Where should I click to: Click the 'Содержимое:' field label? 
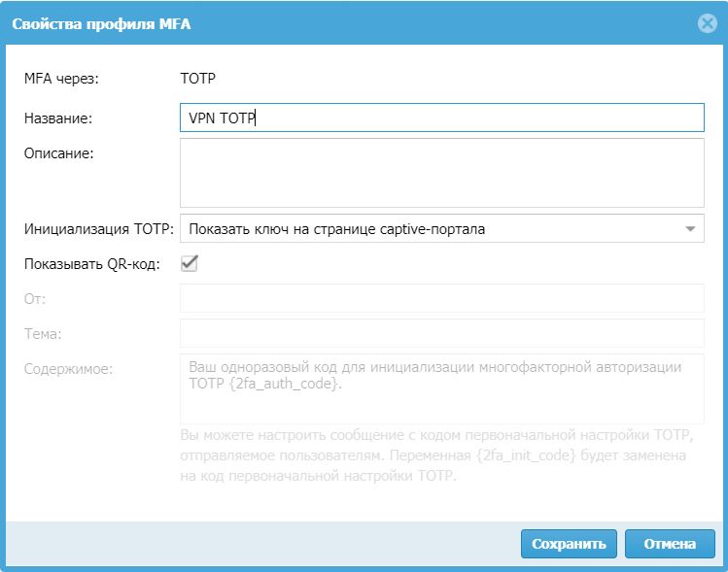click(69, 368)
